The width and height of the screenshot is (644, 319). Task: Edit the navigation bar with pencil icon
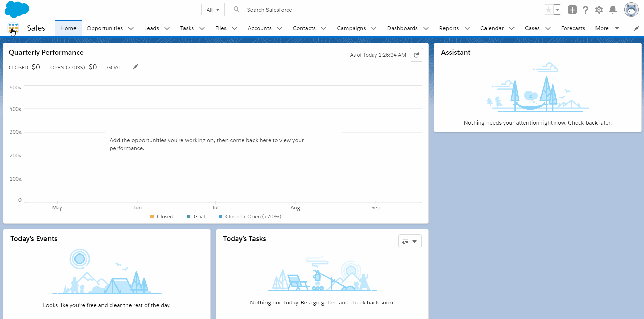[636, 28]
